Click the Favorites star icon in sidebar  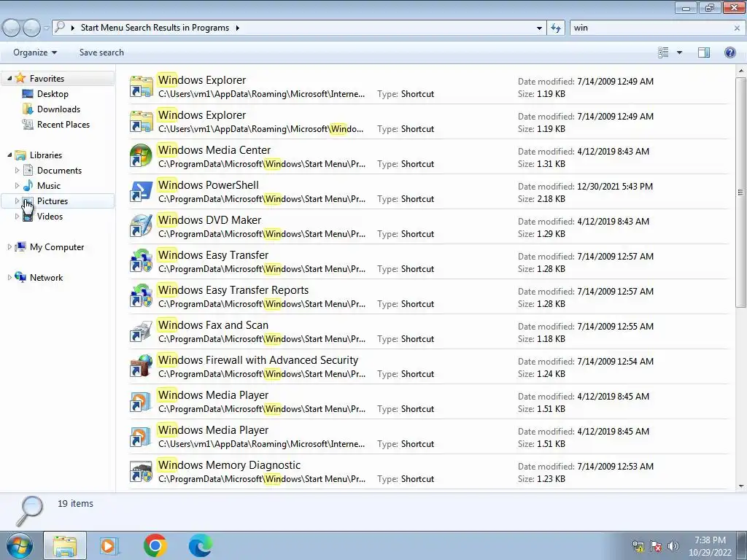pyautogui.click(x=20, y=78)
